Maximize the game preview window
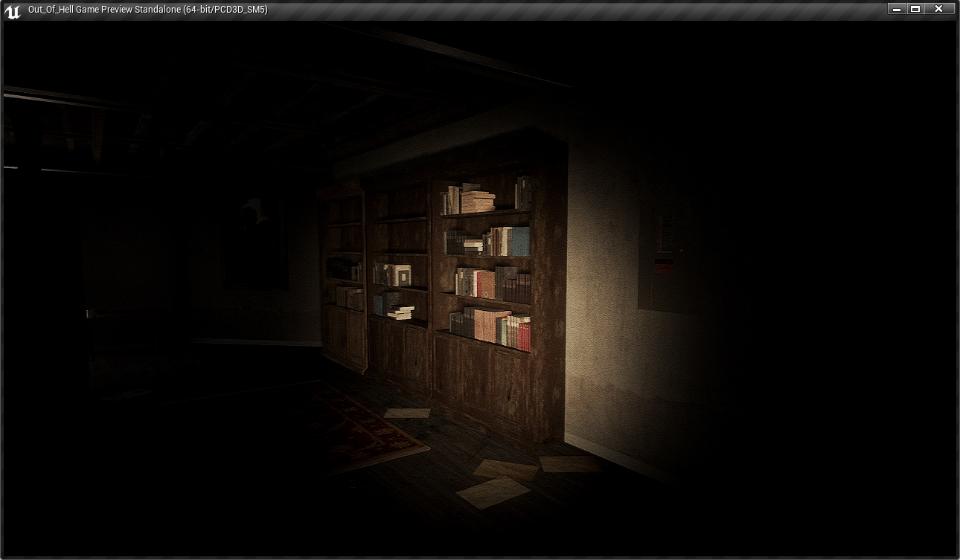Viewport: 960px width, 560px height. tap(915, 9)
